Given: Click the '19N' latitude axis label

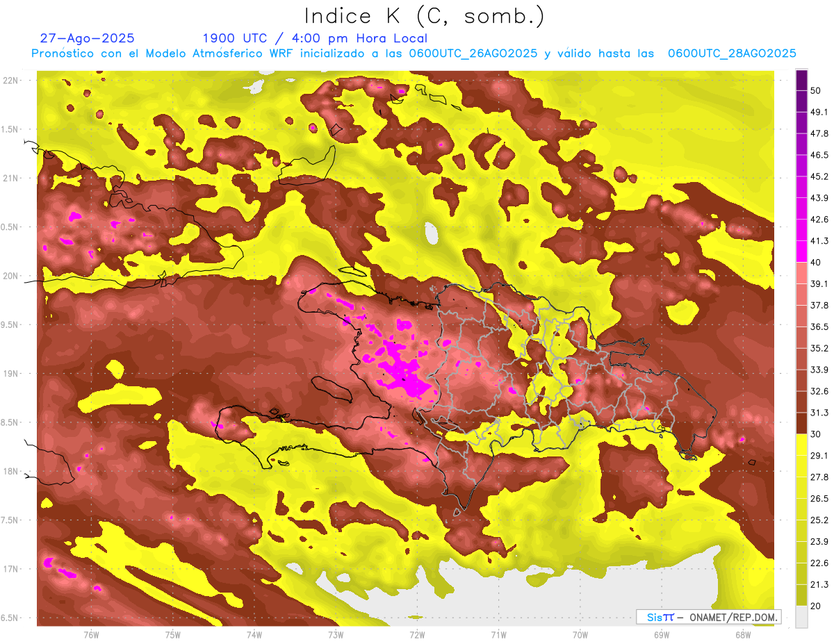Looking at the screenshot, I should (11, 374).
